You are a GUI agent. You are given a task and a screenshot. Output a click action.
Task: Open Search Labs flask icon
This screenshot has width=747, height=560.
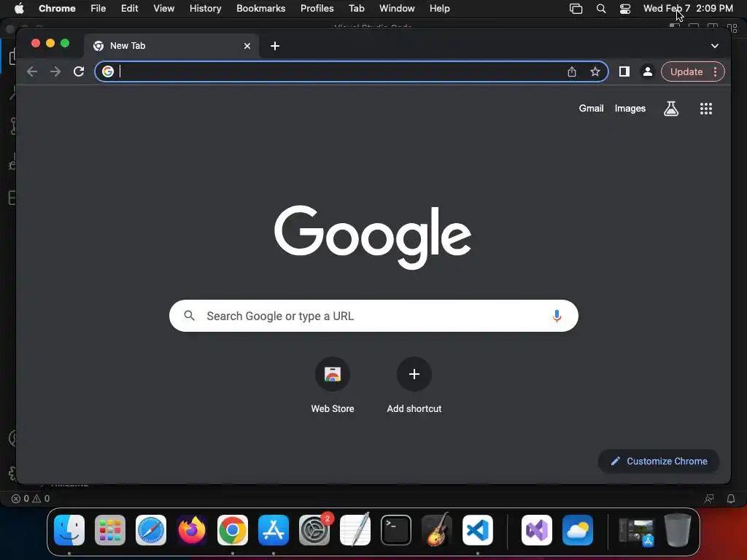coord(671,109)
